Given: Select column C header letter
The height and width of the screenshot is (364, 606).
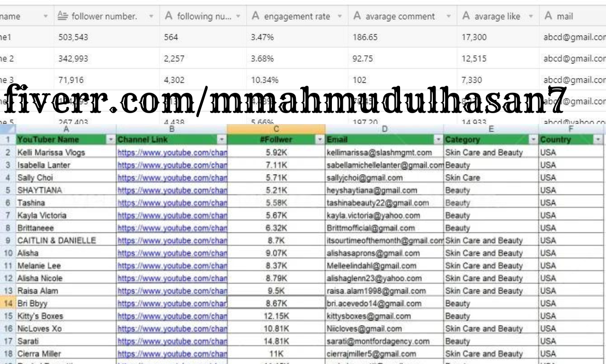Looking at the screenshot, I should [x=276, y=129].
